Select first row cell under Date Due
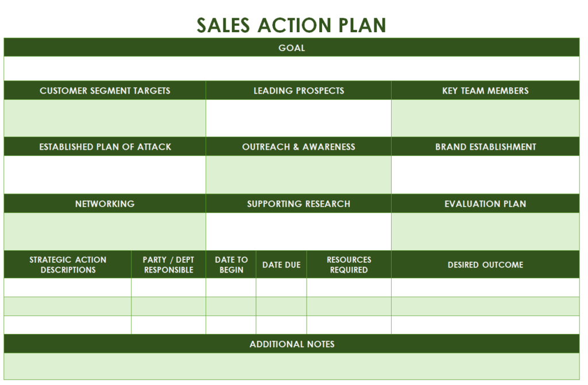Screen dimensions: 588x385 281,287
